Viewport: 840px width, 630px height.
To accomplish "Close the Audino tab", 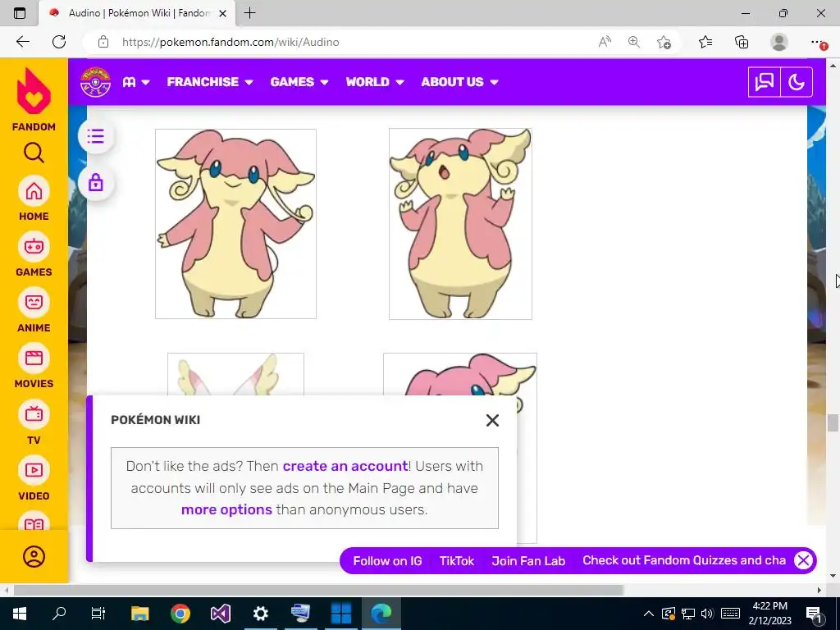I will point(223,13).
